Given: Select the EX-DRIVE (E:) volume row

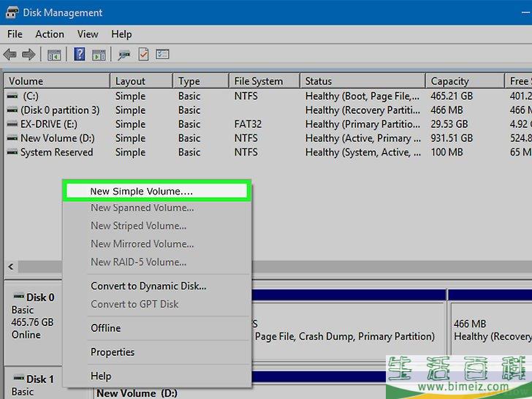Looking at the screenshot, I should point(49,124).
